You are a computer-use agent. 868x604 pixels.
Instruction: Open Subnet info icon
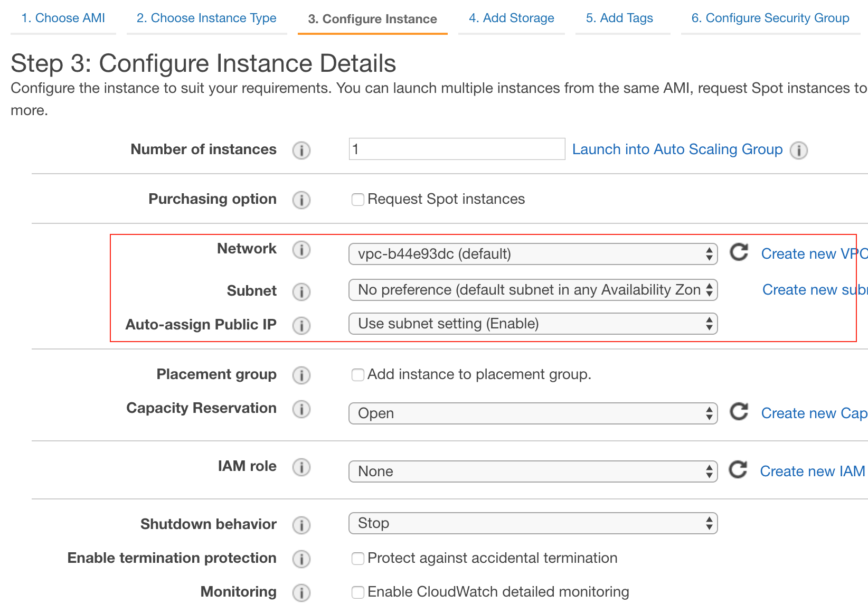pyautogui.click(x=301, y=291)
